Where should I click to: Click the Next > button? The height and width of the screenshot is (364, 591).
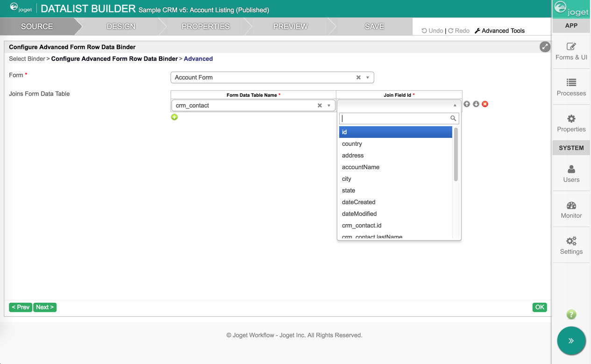click(45, 307)
